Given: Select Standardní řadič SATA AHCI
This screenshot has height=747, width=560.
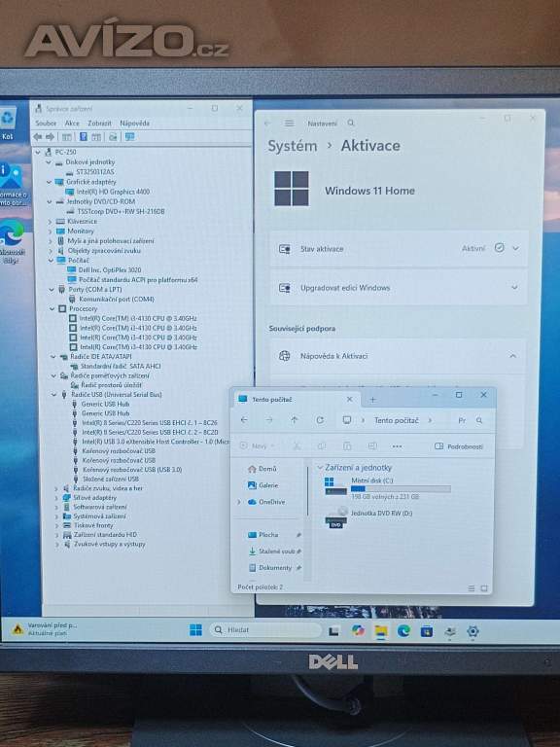Looking at the screenshot, I should coord(121,367).
